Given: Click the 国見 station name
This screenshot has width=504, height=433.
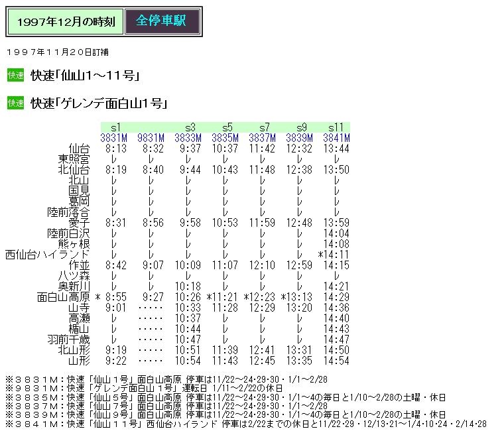Looking at the screenshot, I should 79,191.
